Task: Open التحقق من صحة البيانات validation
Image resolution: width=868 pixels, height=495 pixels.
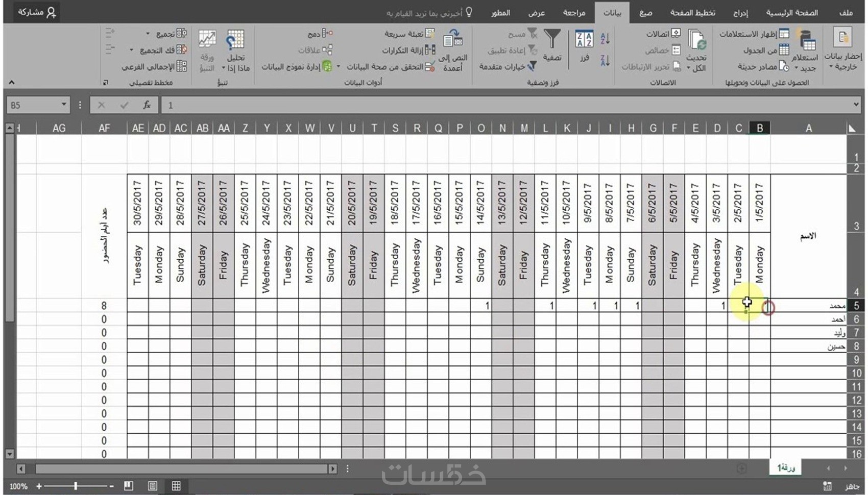Action: 391,66
